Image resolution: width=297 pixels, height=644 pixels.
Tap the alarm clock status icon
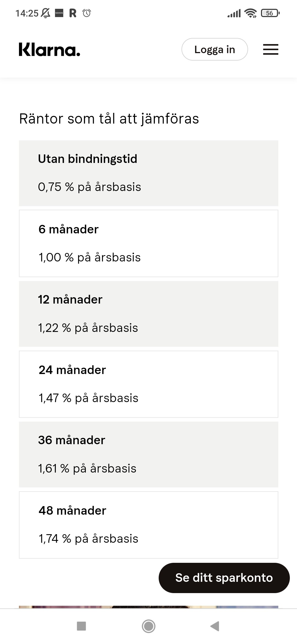pyautogui.click(x=87, y=13)
